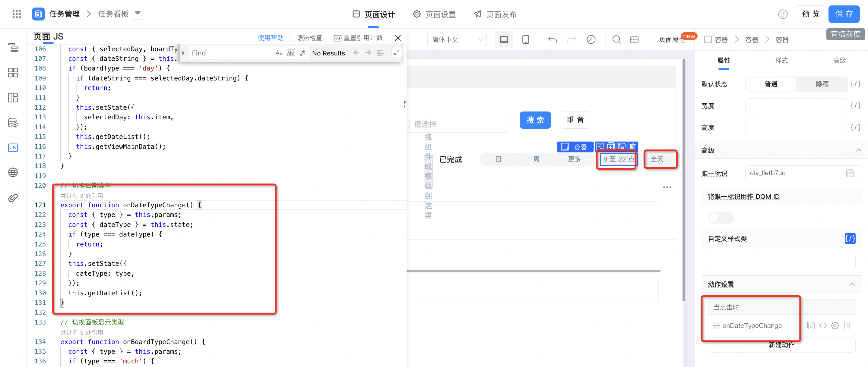868x367 pixels.
Task: Select the JS panel sidebar icon
Action: (x=13, y=147)
